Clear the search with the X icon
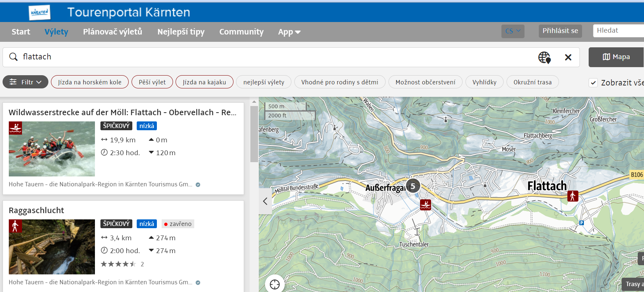 tap(568, 57)
